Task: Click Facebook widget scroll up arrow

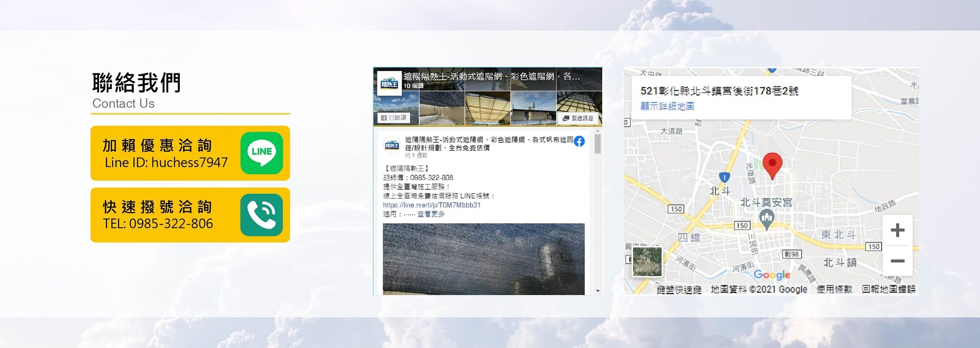Action: [x=598, y=131]
